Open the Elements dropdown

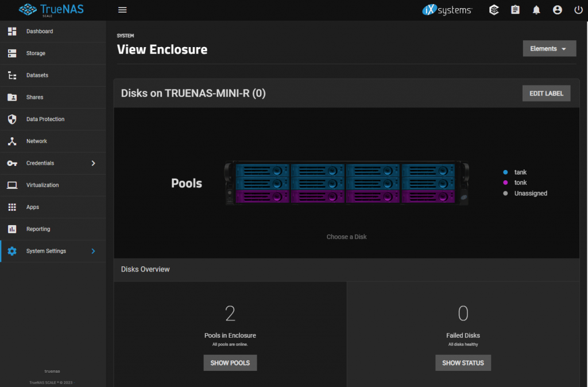click(x=550, y=49)
